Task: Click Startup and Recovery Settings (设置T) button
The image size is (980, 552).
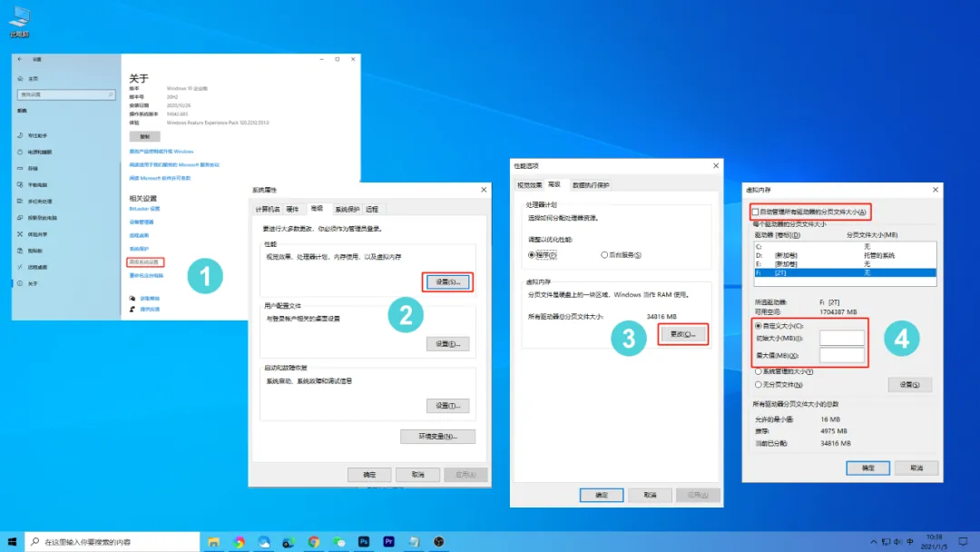Action: pos(447,406)
